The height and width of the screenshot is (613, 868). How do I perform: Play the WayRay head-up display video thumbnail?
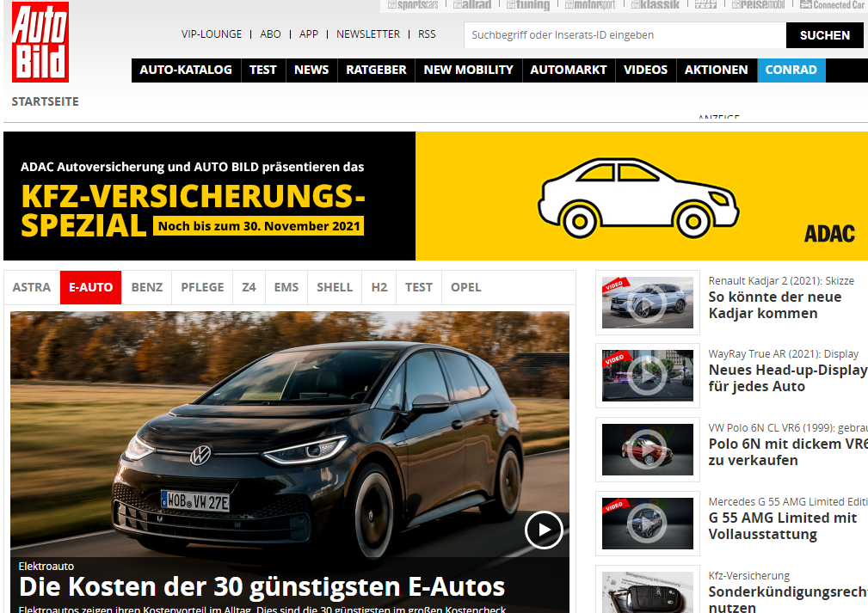648,376
